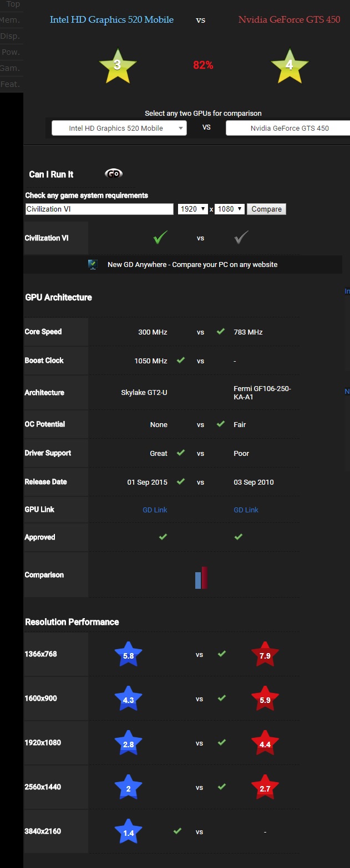Click the Release Date green checkmark
The width and height of the screenshot is (350, 868).
(180, 481)
